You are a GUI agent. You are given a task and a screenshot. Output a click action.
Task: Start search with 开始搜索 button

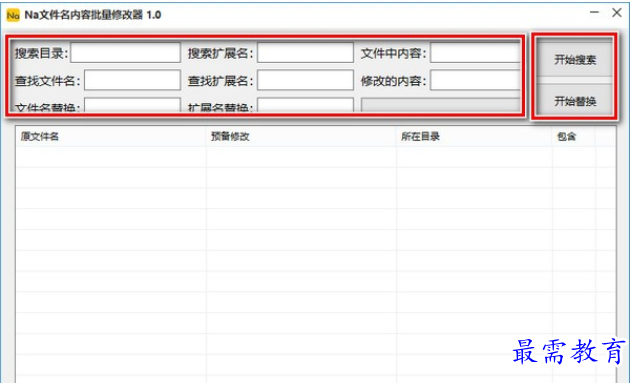click(575, 60)
